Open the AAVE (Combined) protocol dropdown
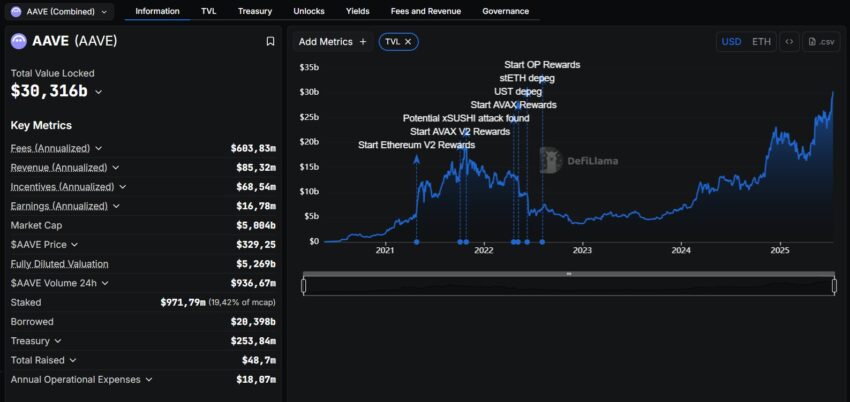The image size is (850, 402). [x=59, y=11]
